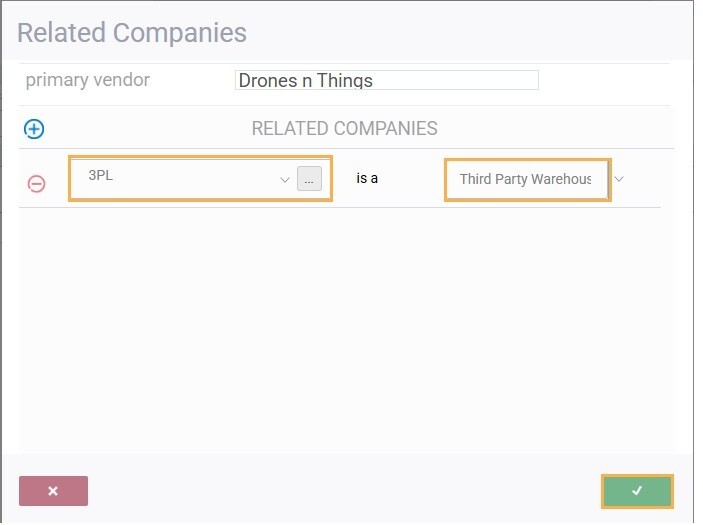The height and width of the screenshot is (525, 703).
Task: Click the white check glyph to save
Action: tap(637, 491)
